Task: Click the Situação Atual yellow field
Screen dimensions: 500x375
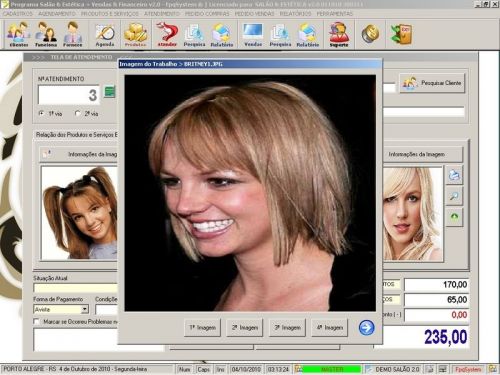Action: (x=76, y=288)
